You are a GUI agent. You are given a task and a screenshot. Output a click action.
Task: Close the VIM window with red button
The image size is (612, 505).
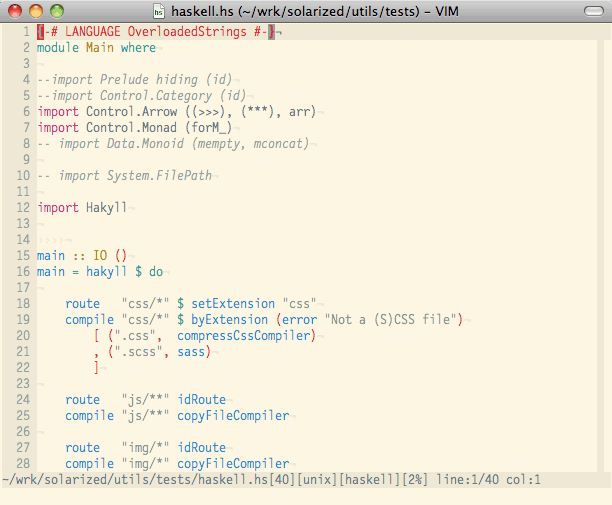(x=14, y=11)
